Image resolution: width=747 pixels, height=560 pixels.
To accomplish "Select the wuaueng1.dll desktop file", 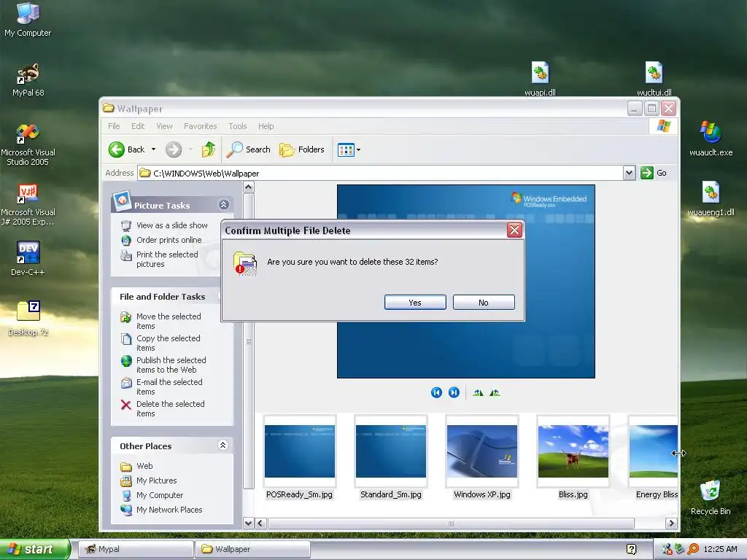I will (x=711, y=198).
